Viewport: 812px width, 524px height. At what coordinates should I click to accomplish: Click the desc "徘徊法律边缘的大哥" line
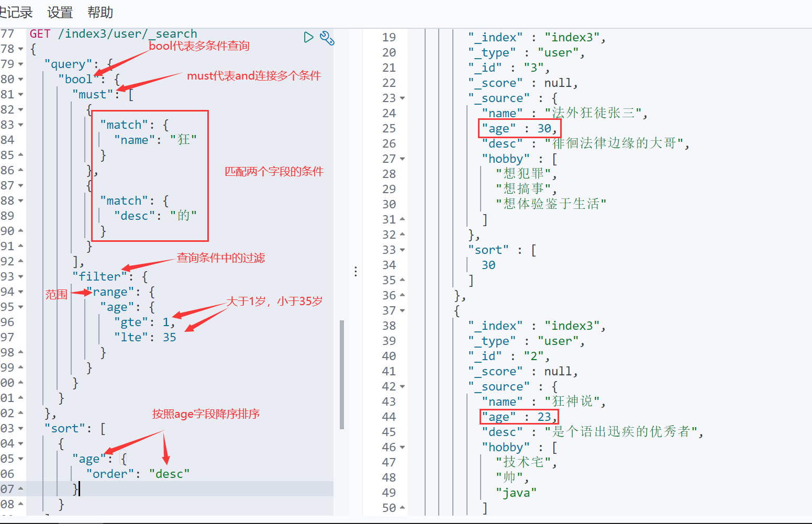pos(585,143)
